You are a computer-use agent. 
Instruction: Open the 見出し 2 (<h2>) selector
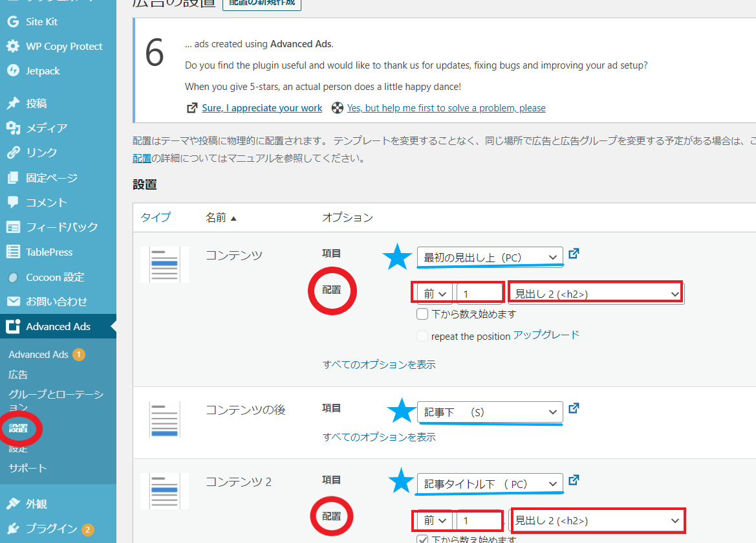595,293
